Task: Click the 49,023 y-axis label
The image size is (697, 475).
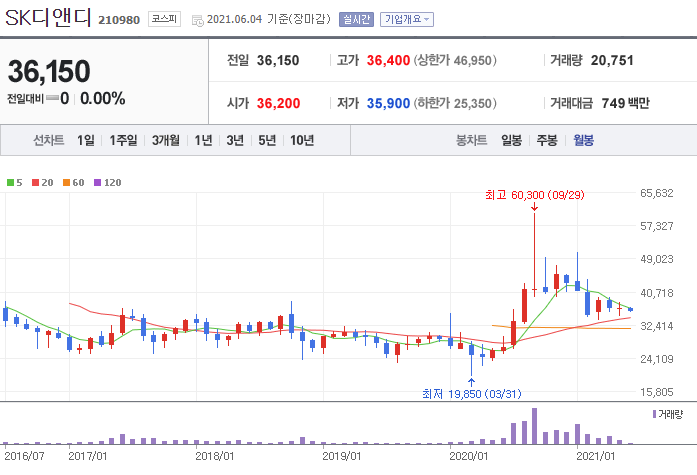Action: click(x=657, y=259)
